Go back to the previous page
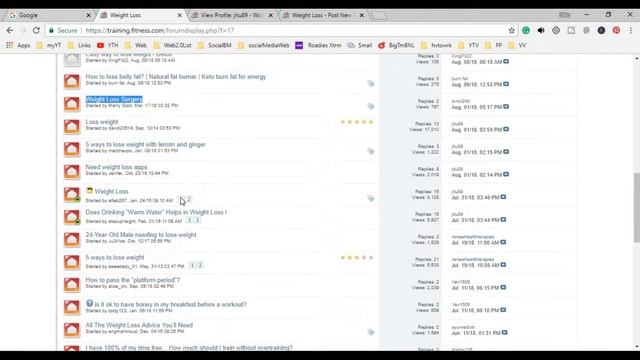 click(10, 30)
